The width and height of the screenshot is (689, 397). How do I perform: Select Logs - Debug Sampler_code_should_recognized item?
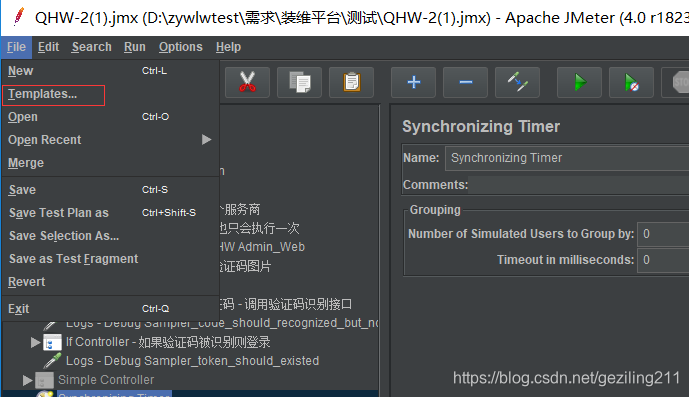[222, 324]
